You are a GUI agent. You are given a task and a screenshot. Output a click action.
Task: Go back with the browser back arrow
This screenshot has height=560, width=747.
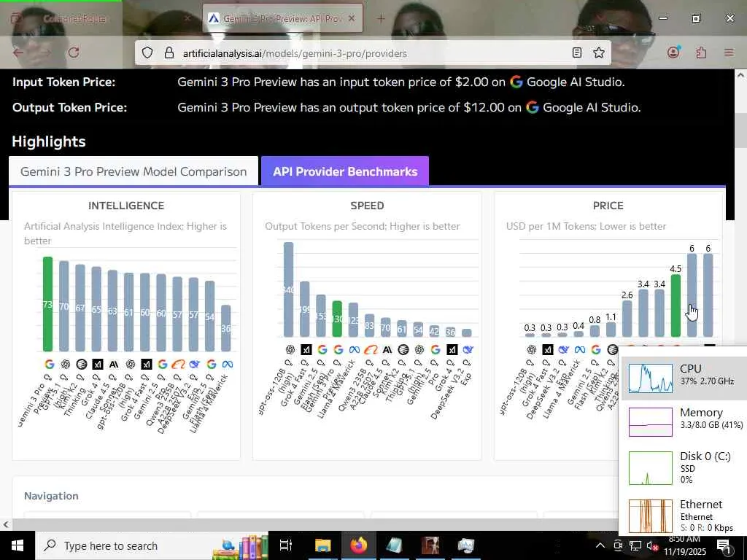pyautogui.click(x=18, y=52)
